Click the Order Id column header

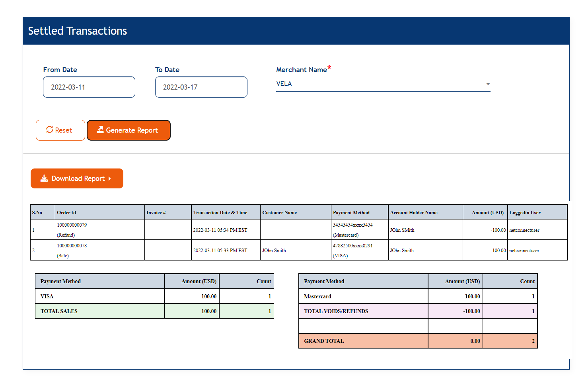[x=66, y=212]
